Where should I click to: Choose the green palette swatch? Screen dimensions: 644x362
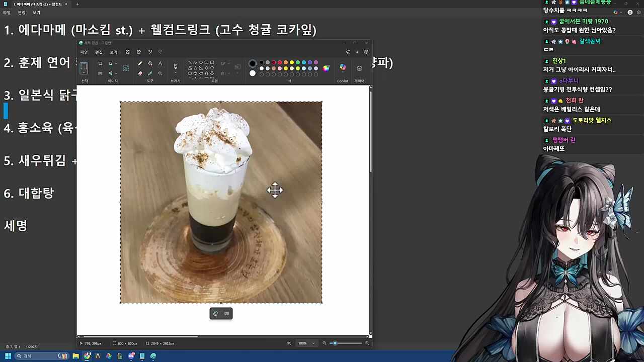coord(298,62)
